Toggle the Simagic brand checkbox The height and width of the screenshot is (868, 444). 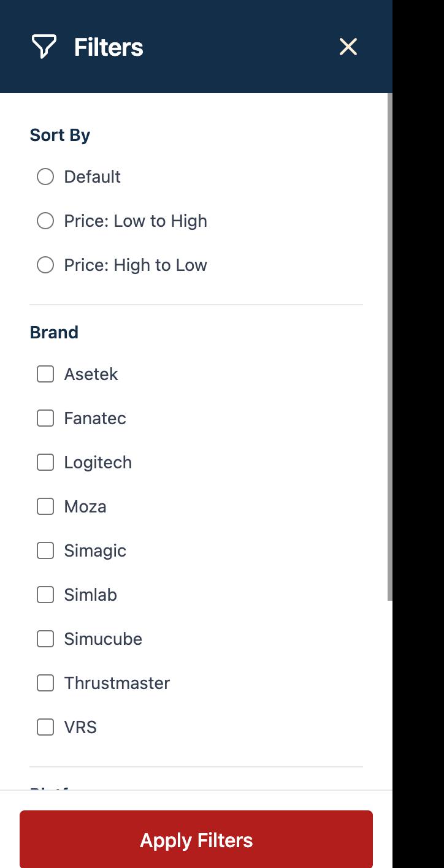click(x=45, y=550)
